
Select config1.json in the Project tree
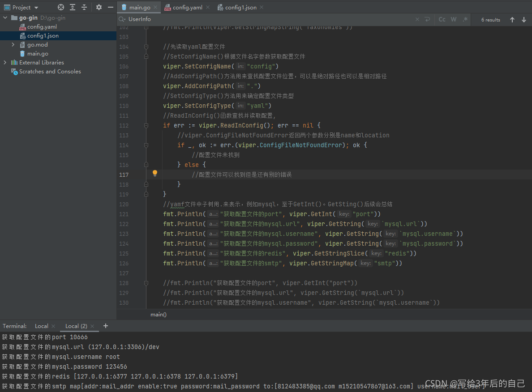click(x=43, y=35)
